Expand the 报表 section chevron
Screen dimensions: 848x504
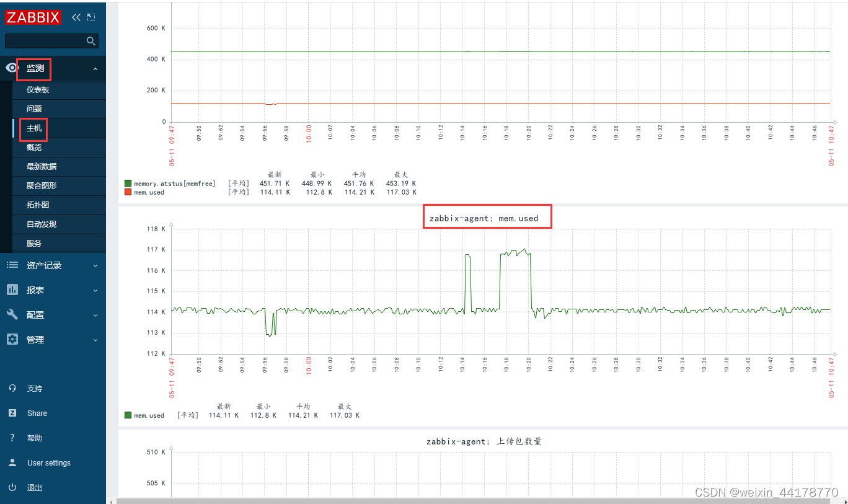pos(95,290)
